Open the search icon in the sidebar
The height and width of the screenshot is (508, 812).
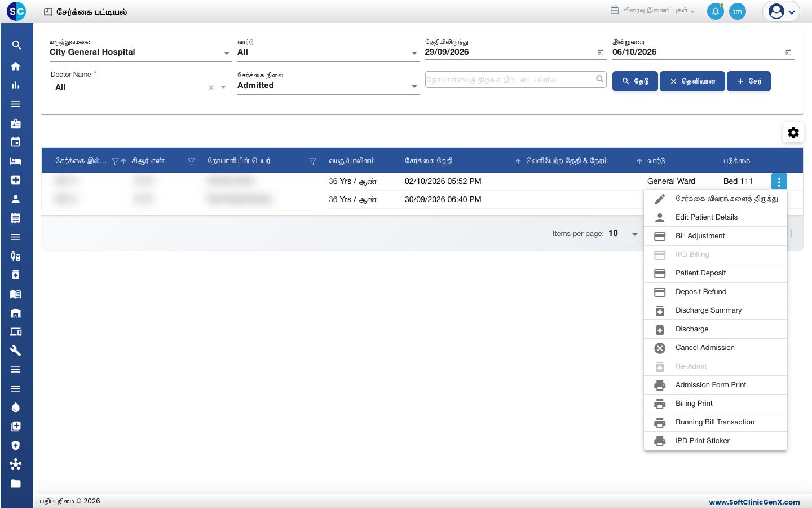pyautogui.click(x=16, y=45)
